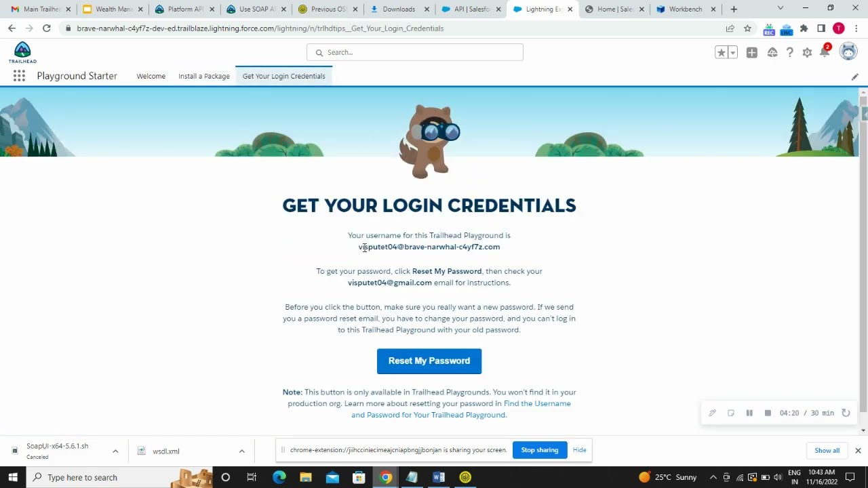Open the downloaded wsdl.xml file
Viewport: 868px width, 488px height.
tap(166, 451)
